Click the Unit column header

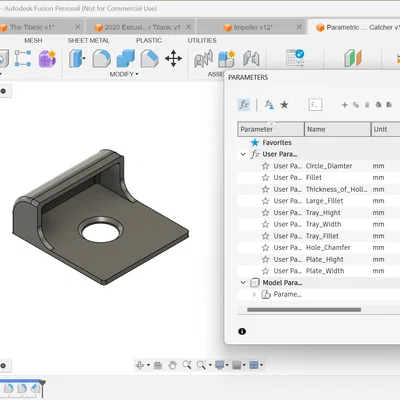(x=386, y=129)
